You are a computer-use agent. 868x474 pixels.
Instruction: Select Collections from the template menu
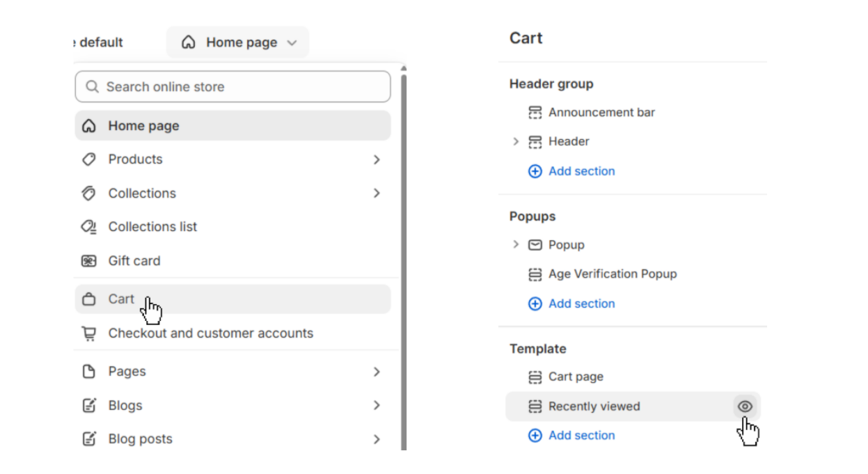[x=141, y=193]
